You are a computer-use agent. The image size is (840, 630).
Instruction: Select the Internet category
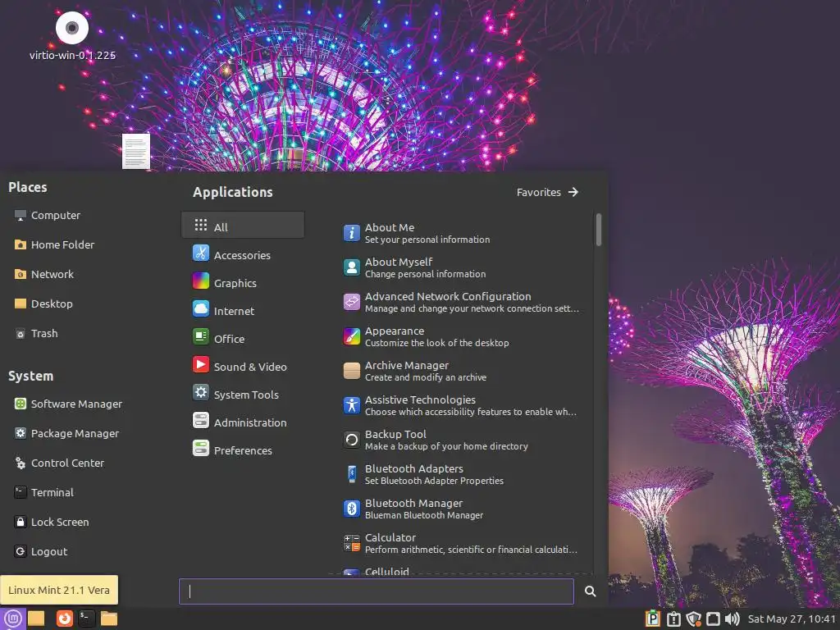[x=243, y=311]
